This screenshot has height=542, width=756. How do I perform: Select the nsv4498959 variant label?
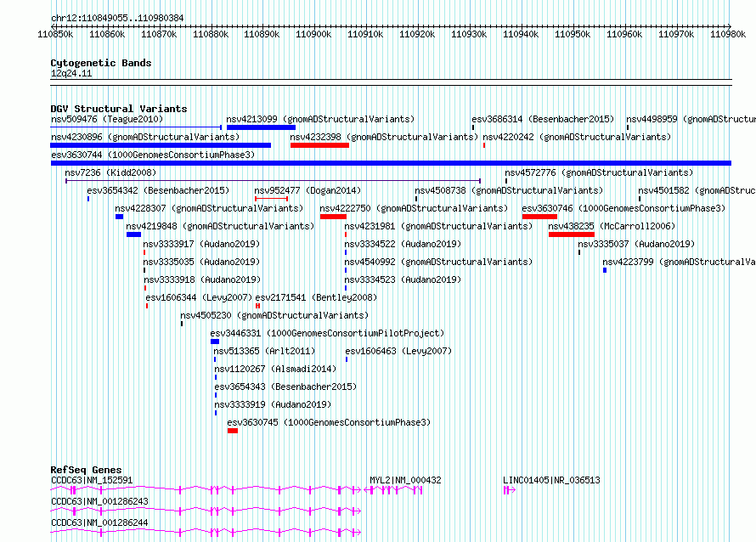point(691,119)
